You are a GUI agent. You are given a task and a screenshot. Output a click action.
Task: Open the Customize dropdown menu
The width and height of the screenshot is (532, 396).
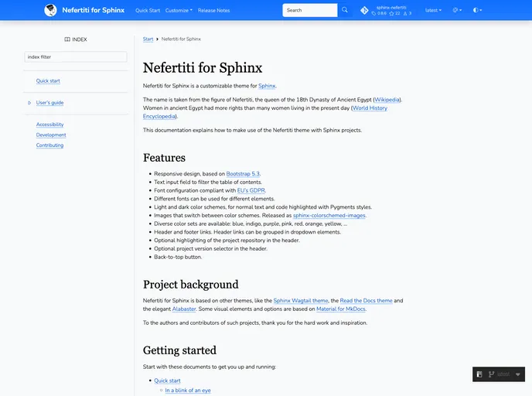(x=179, y=11)
